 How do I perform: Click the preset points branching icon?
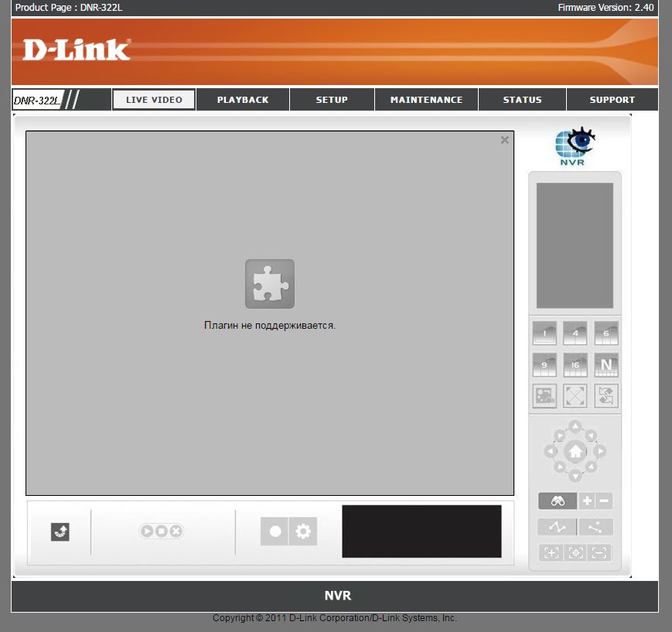pos(595,527)
